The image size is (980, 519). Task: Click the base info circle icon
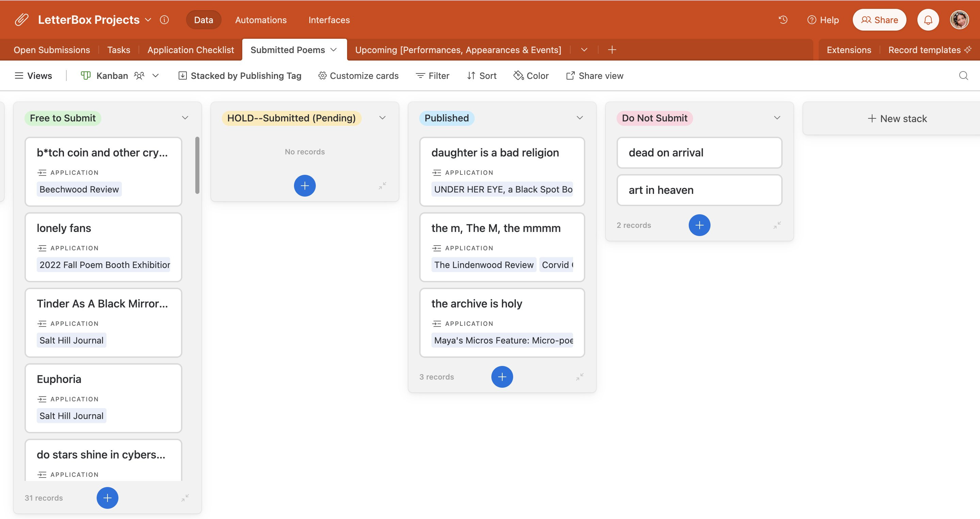click(164, 20)
